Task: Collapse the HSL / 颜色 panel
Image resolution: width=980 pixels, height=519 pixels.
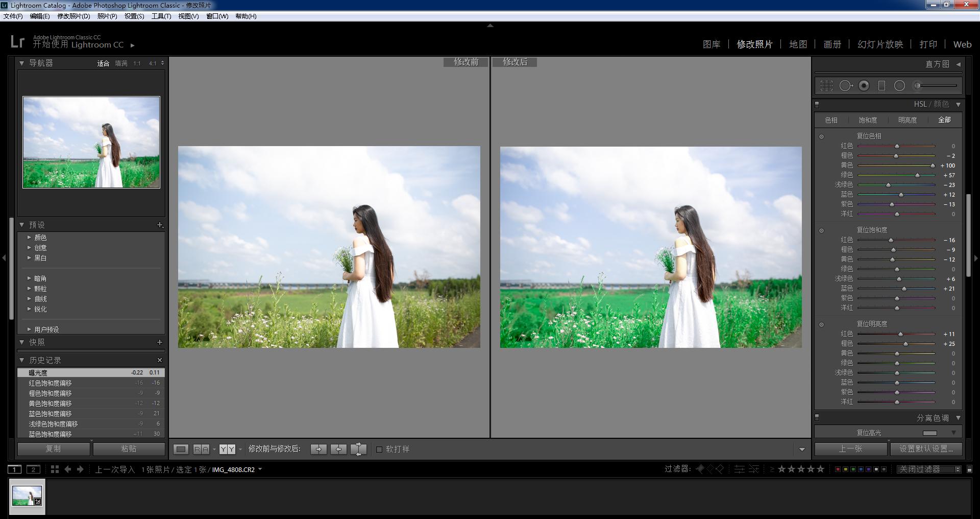Action: point(958,104)
